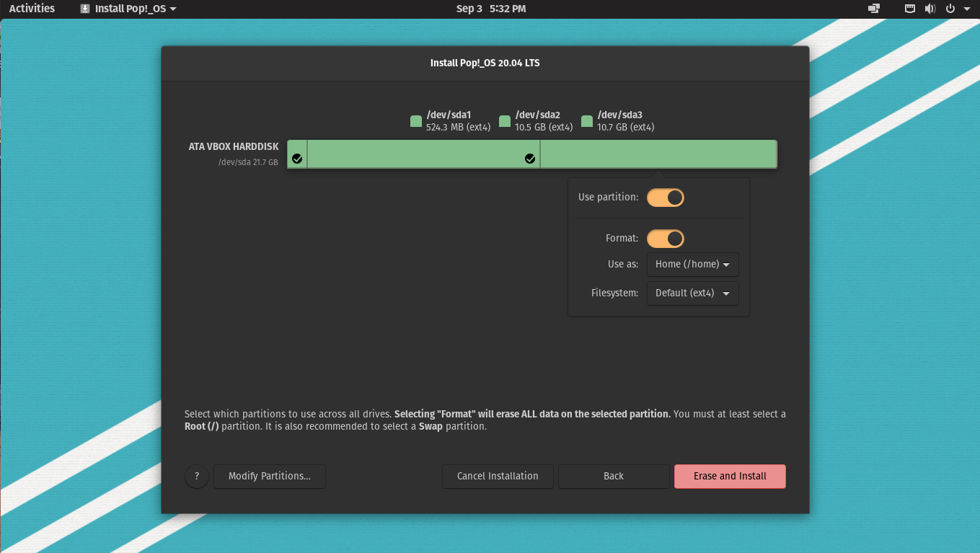Viewport: 980px width, 553px height.
Task: Open the Sep 3 5:32 PM clock menu
Action: 490,9
